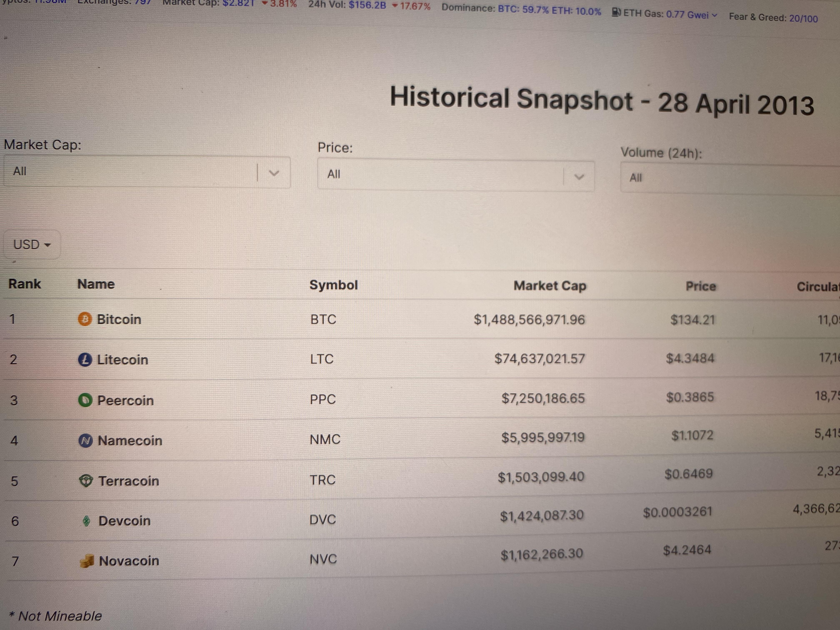Click the Devcoin price $0.0003261
840x630 pixels.
[677, 512]
